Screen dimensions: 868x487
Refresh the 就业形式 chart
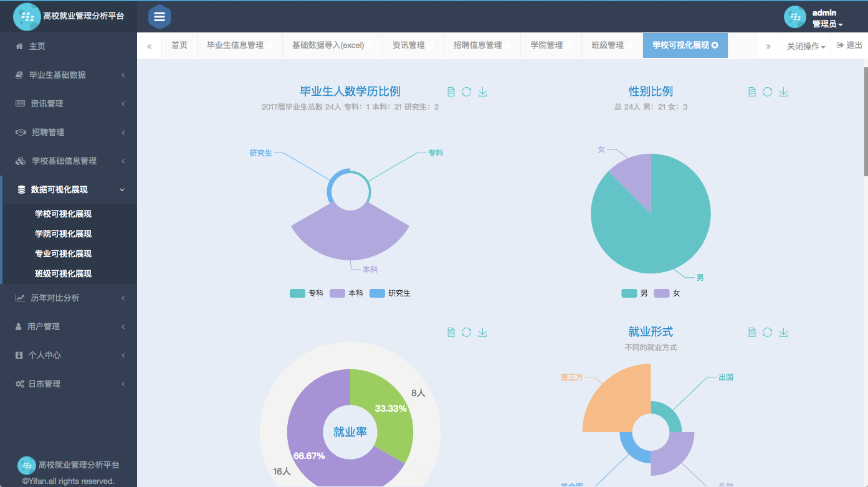click(x=768, y=333)
